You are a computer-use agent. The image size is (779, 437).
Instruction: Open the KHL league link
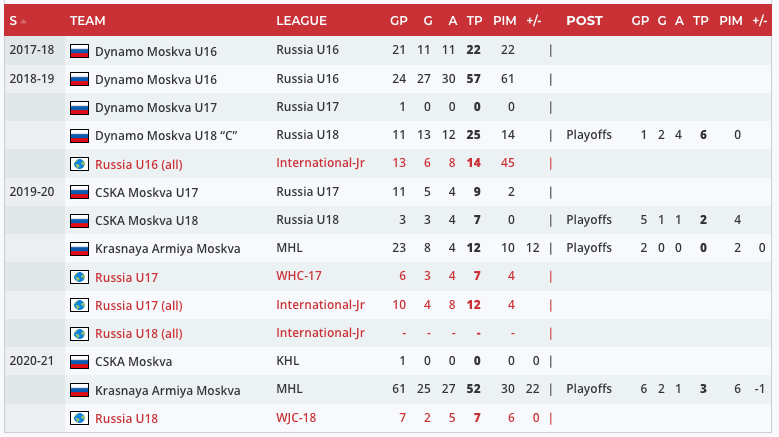point(288,361)
